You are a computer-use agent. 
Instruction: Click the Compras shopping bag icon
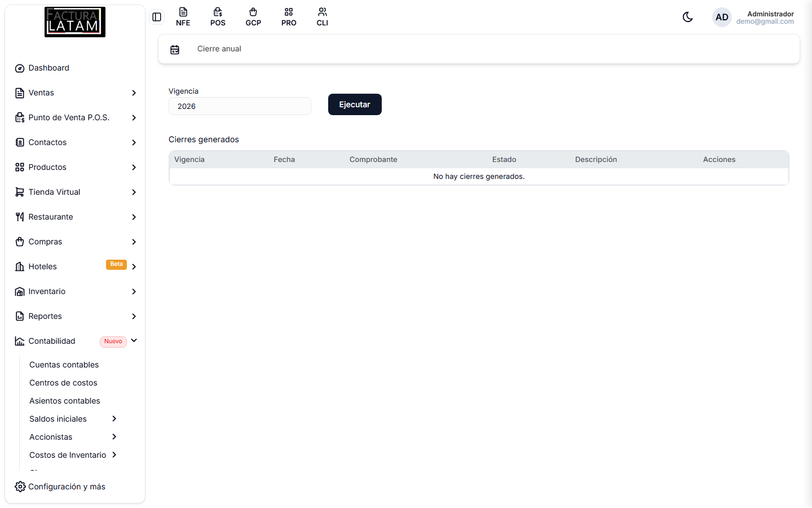[20, 242]
